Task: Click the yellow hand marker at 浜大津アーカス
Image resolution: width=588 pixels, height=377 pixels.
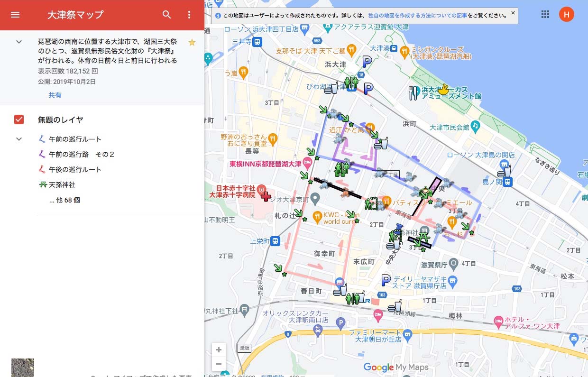Action: pos(443,89)
